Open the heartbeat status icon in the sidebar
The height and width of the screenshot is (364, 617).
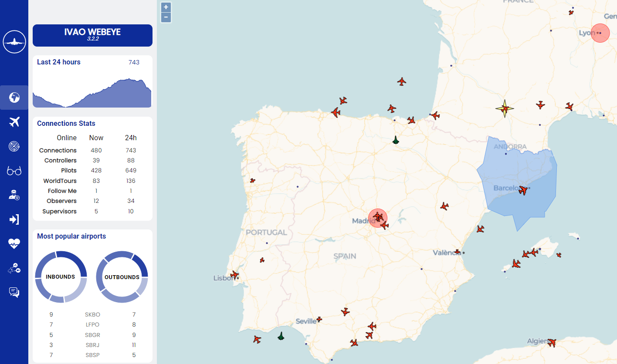(x=14, y=244)
